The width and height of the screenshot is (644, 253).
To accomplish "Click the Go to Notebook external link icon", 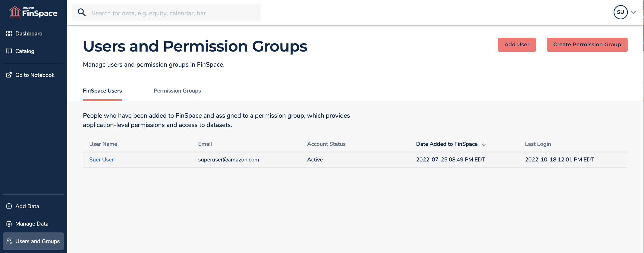I will [x=9, y=75].
